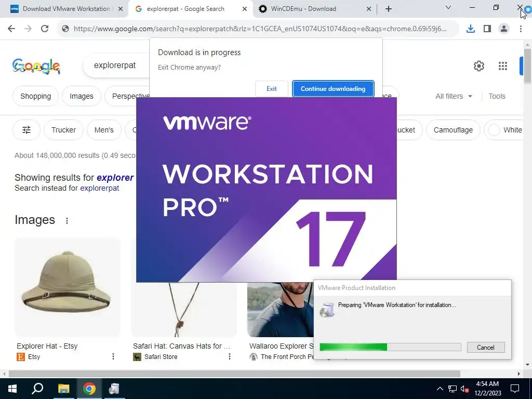The width and height of the screenshot is (532, 399).
Task: Select the Camouflage refinement chip
Action: tap(453, 130)
